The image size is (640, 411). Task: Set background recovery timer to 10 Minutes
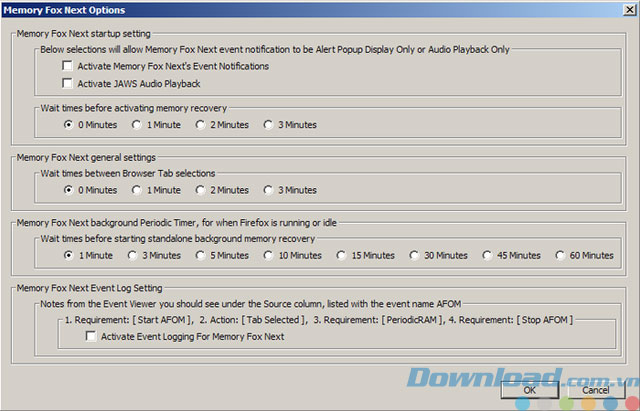click(268, 255)
